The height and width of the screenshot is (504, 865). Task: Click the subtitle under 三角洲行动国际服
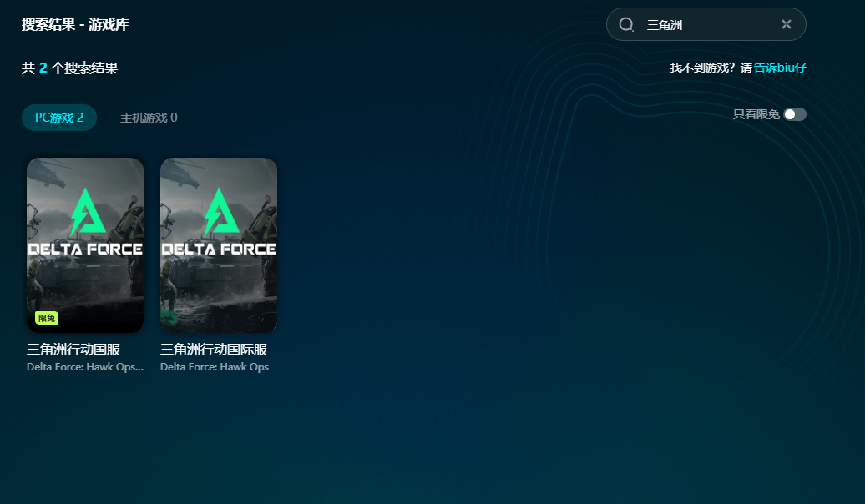[x=214, y=367]
